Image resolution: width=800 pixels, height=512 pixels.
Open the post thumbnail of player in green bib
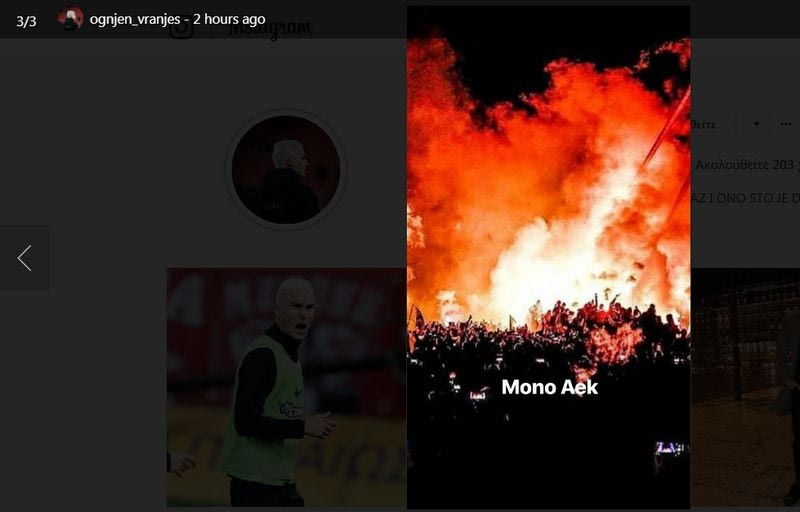287,387
